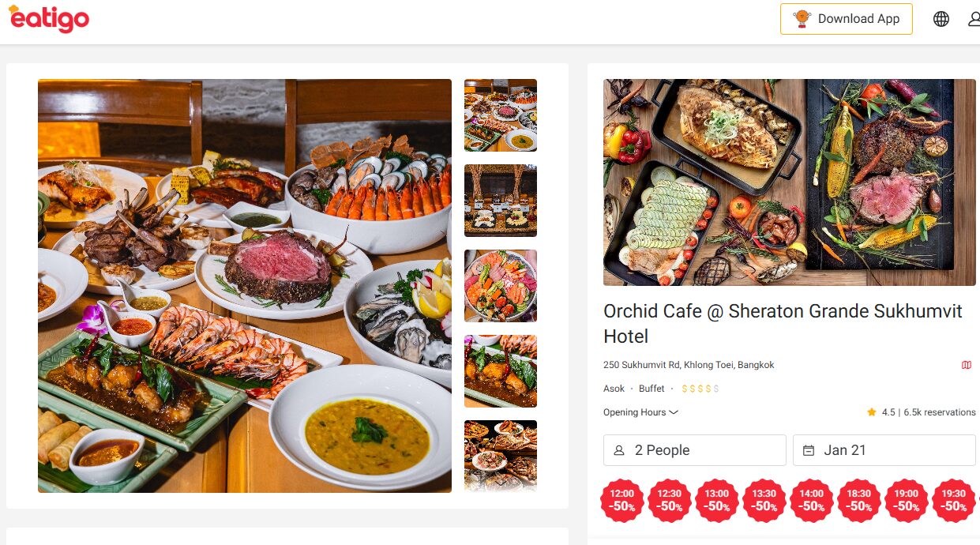Open the buffet counter thumbnail

click(x=501, y=201)
